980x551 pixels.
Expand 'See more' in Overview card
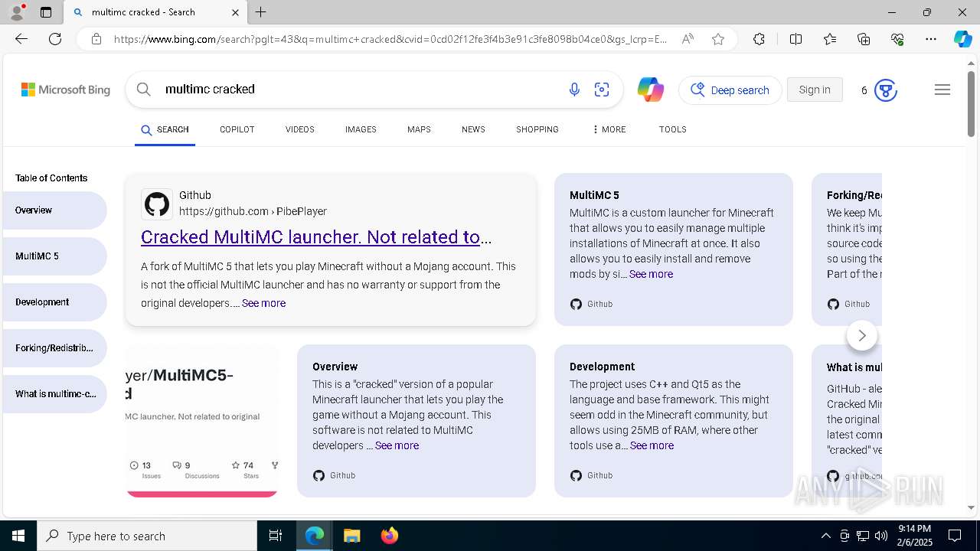(397, 445)
